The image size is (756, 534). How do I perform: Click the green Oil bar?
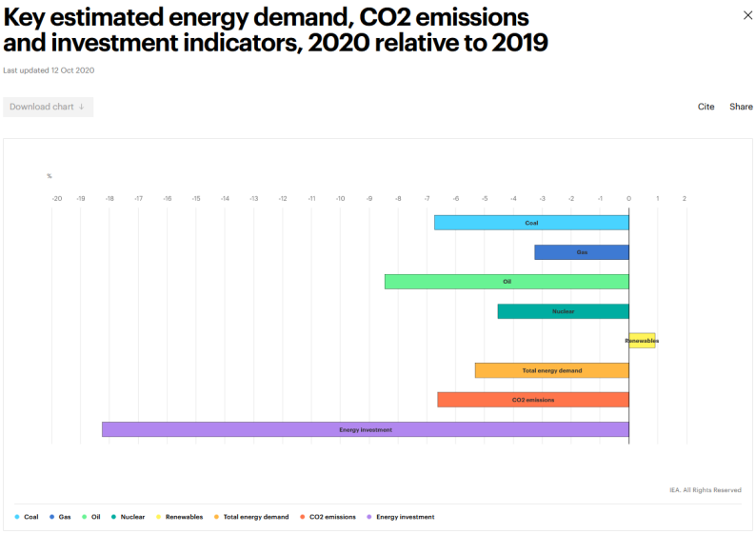coord(507,282)
